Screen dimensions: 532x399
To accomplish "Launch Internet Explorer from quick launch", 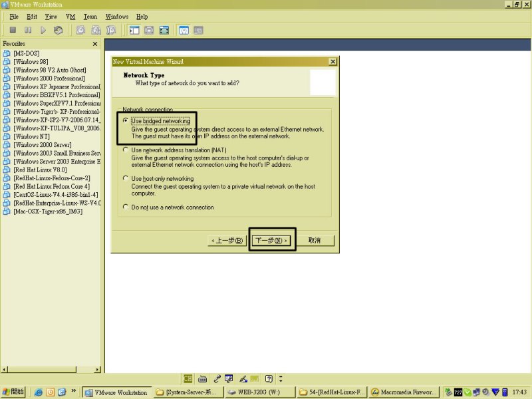I will click(x=39, y=392).
